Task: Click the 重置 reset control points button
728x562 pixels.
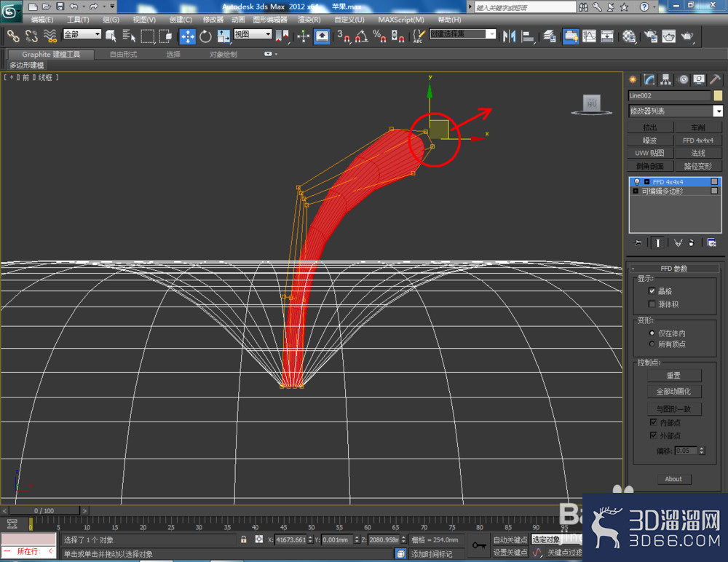Action: [673, 376]
